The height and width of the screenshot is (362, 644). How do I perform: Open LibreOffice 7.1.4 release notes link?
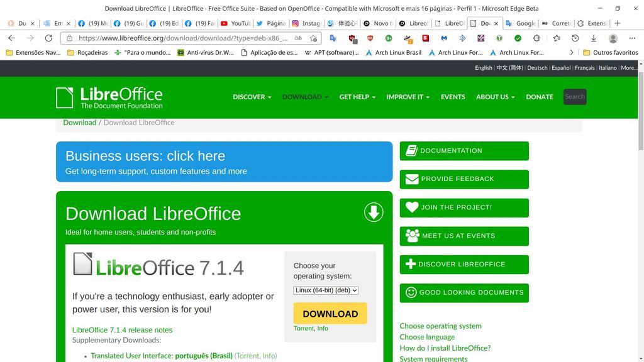(x=122, y=330)
